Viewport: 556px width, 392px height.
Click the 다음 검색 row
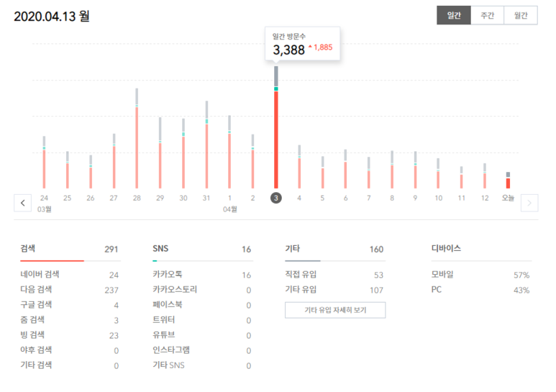70,290
